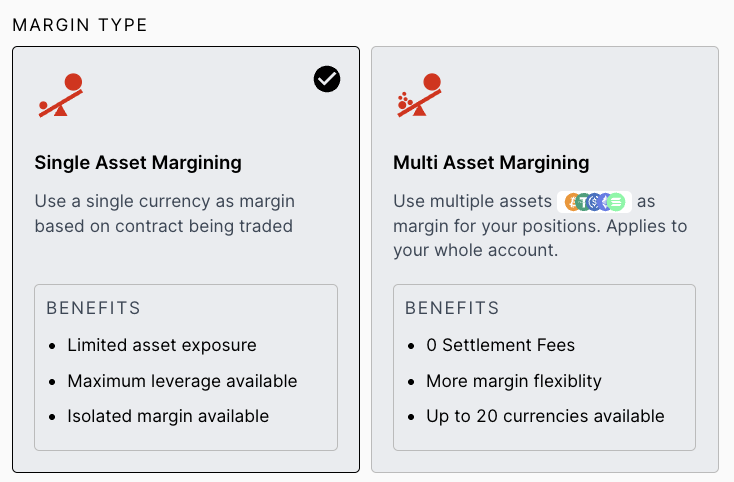Click the Ethereum coin icon
Screen dimensions: 734x482
tap(605, 202)
